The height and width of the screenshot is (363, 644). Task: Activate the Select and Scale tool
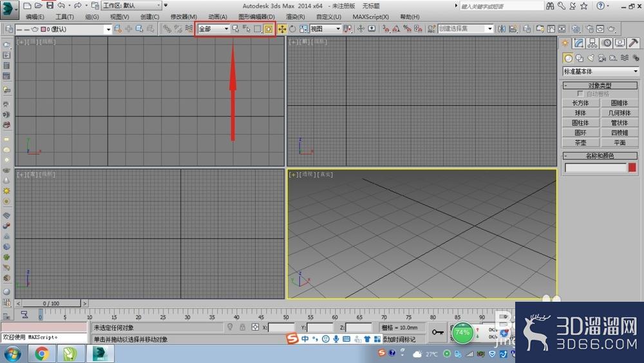(303, 29)
